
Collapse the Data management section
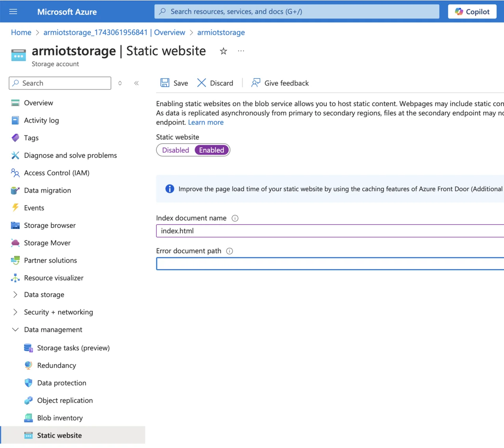coord(15,330)
